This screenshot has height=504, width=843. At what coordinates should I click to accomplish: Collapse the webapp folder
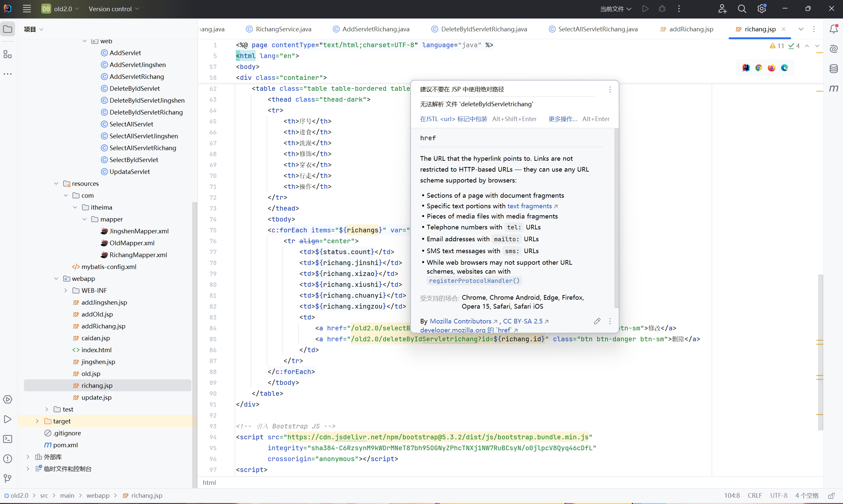pos(56,279)
